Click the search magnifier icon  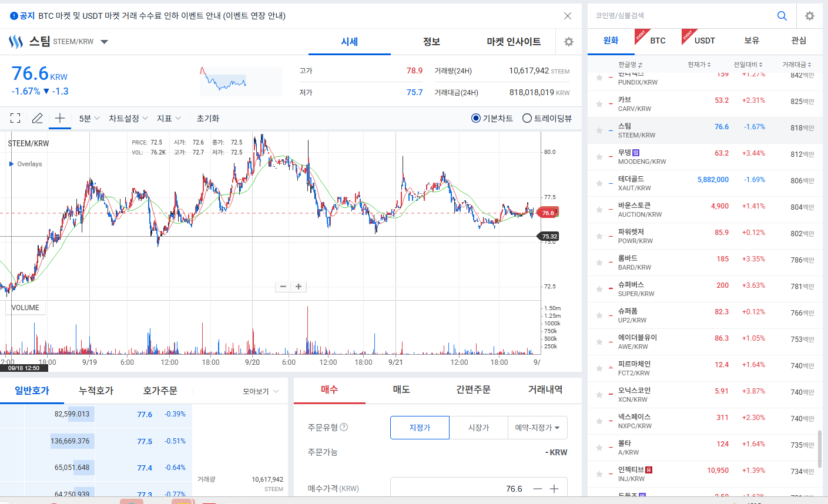tap(782, 16)
